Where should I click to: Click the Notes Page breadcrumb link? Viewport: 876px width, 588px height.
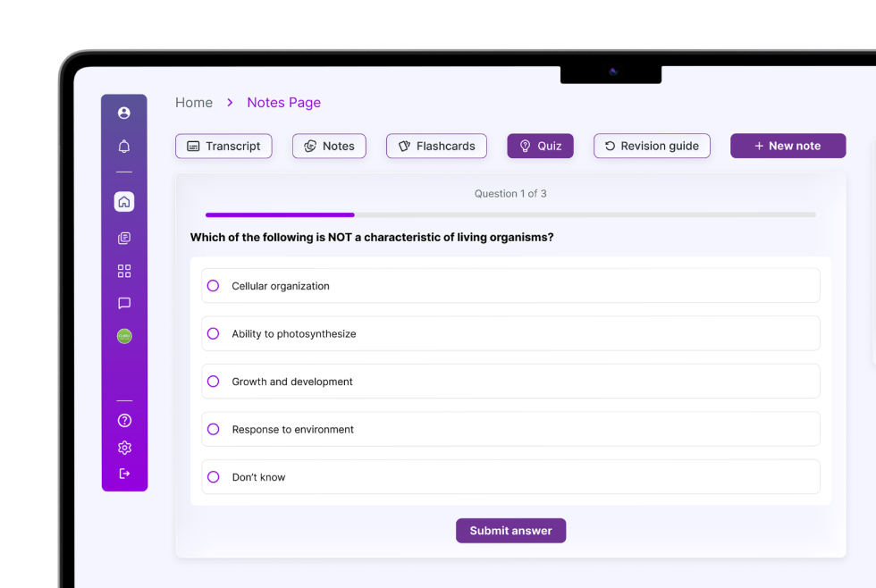coord(283,103)
